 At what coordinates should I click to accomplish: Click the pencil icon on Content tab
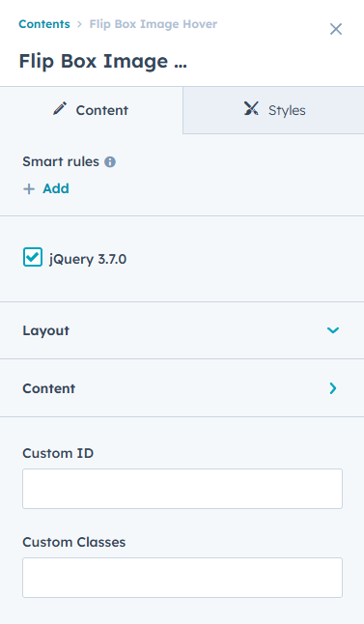point(60,108)
